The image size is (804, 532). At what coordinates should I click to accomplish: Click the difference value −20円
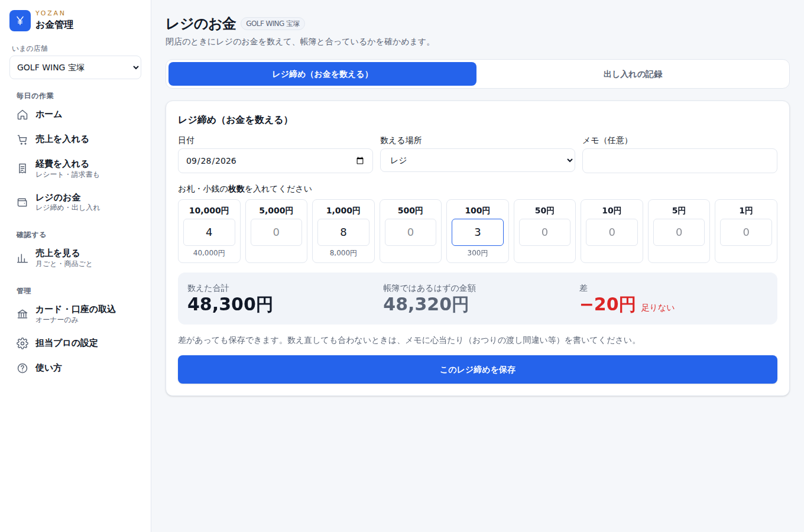pyautogui.click(x=608, y=304)
